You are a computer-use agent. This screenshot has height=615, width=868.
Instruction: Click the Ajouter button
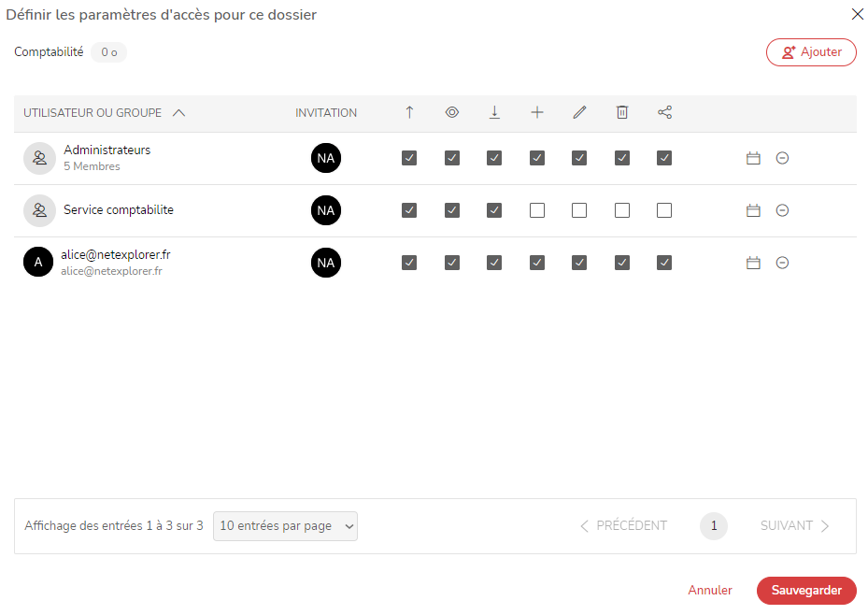pos(811,52)
